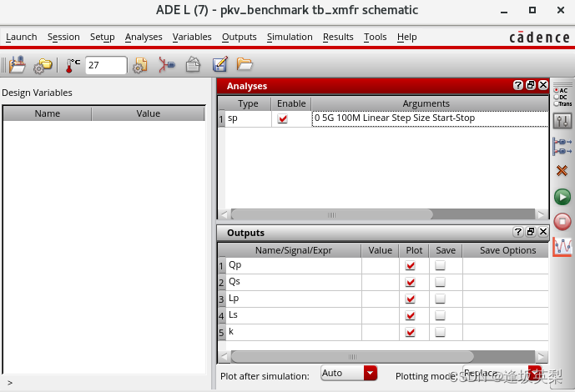Undock the Outputs panel
The image size is (575, 392).
pyautogui.click(x=531, y=232)
